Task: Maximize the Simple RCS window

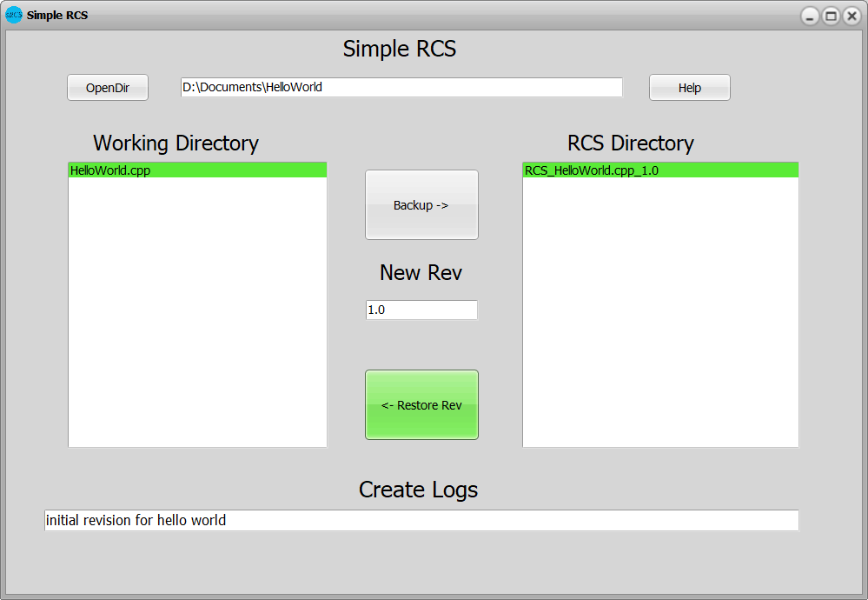Action: pos(831,16)
